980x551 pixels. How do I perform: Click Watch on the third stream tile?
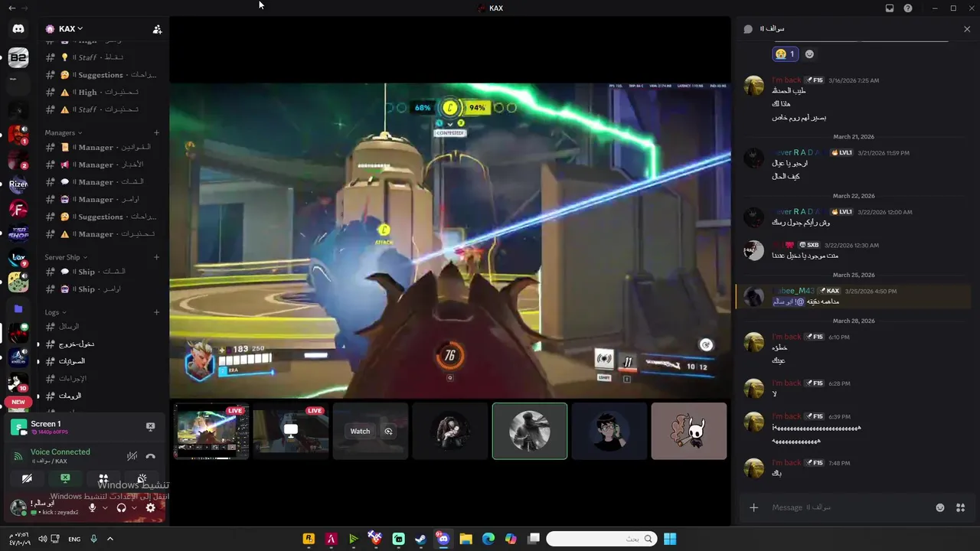tap(360, 432)
